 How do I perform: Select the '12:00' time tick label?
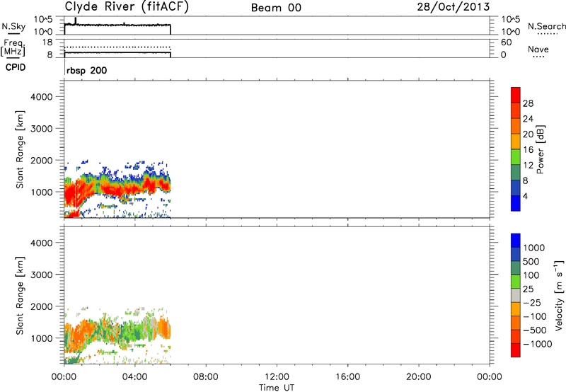click(277, 377)
